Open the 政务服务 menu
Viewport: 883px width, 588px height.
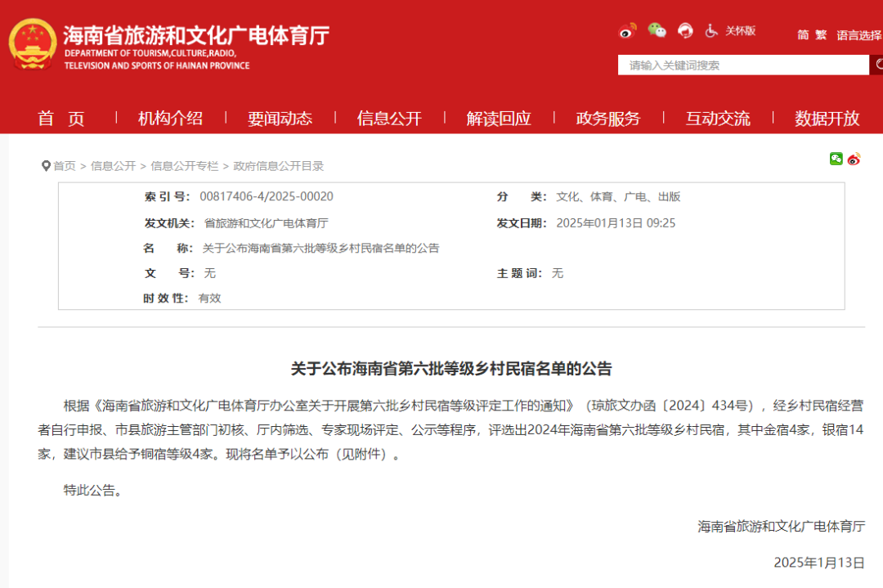(x=608, y=119)
